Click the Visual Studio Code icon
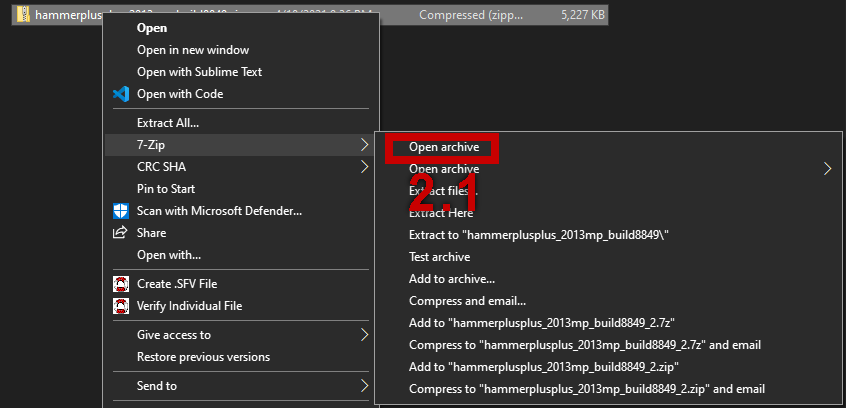This screenshot has width=846, height=408. pos(121,94)
